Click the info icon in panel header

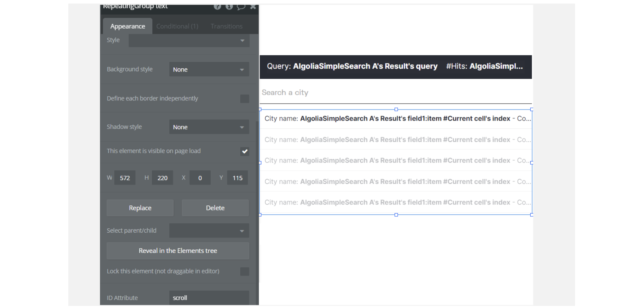[x=229, y=6]
